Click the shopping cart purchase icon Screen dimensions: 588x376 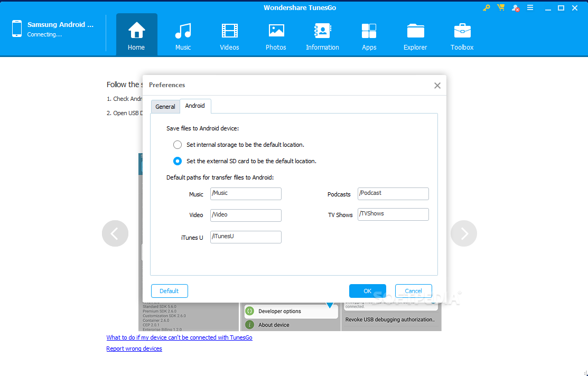click(x=501, y=7)
